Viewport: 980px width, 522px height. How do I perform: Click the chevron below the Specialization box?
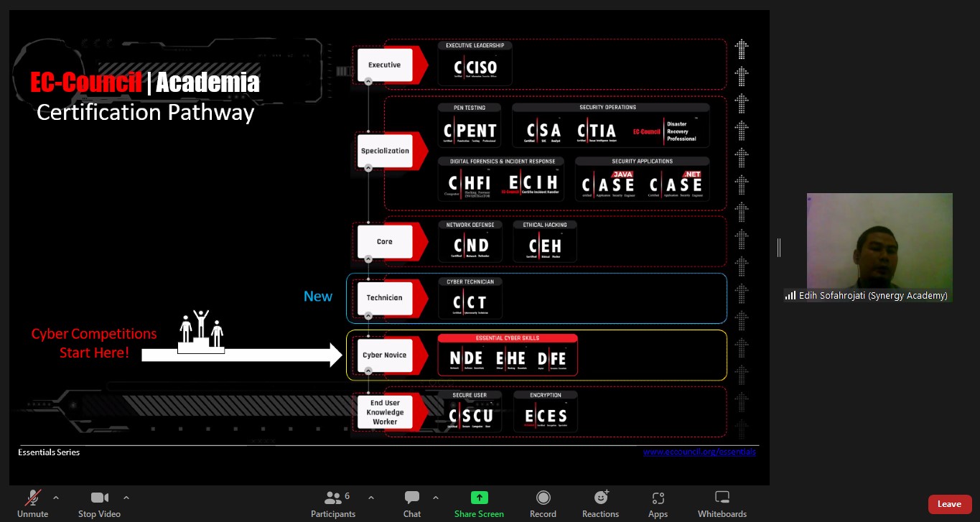tap(368, 168)
